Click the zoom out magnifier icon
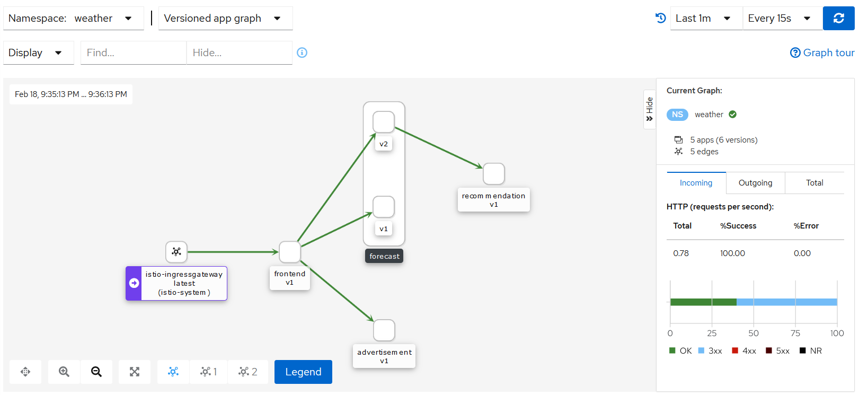This screenshot has height=395, width=868. pos(96,372)
